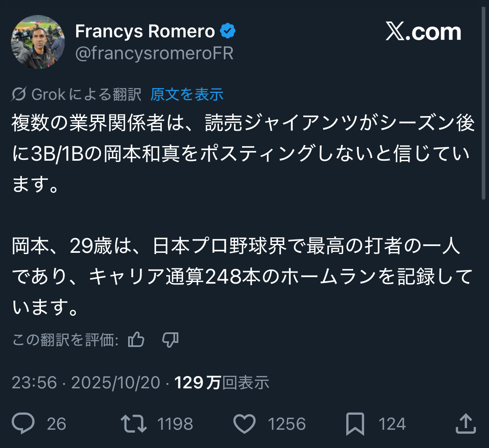This screenshot has height=448, width=489.
Task: Click the reply speech bubble icon
Action: tap(23, 423)
